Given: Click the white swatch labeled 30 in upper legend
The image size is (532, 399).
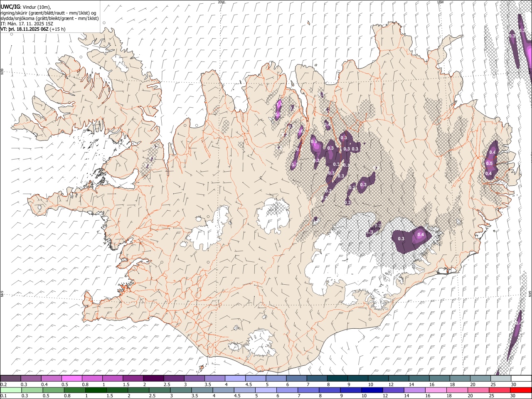Looking at the screenshot, I should click(x=520, y=379).
